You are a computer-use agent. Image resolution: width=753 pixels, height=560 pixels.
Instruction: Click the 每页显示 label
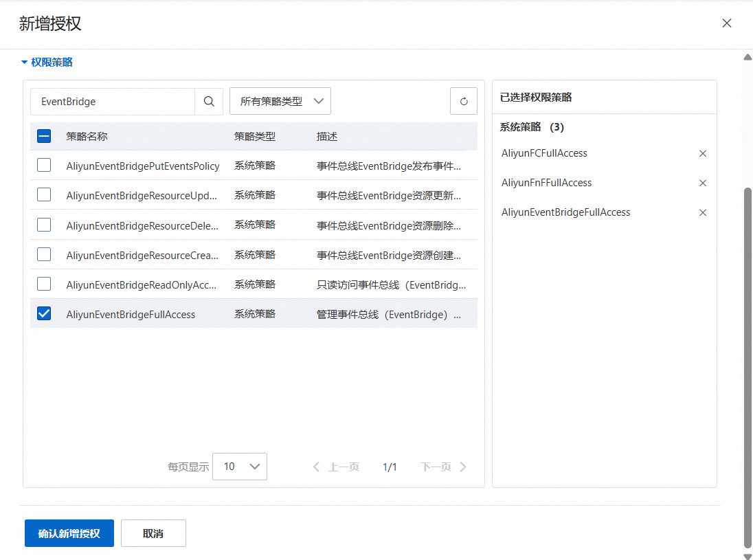tap(188, 467)
